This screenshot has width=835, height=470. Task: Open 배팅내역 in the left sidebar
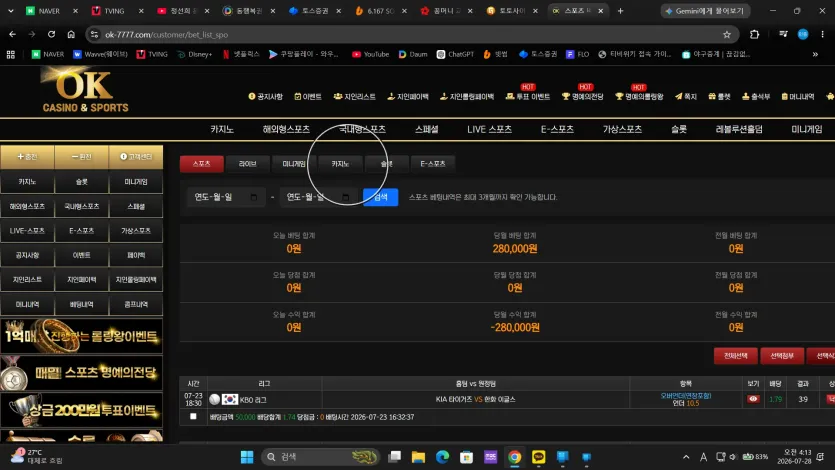[81, 304]
